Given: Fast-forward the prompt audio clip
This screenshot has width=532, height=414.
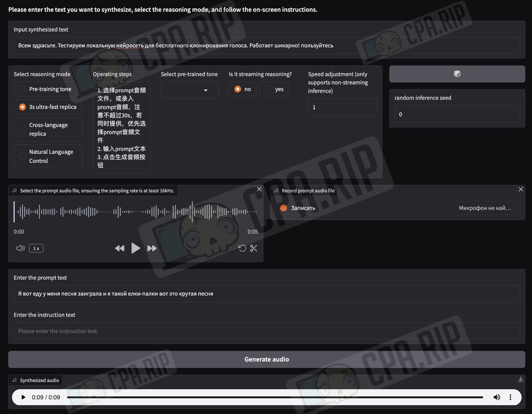Looking at the screenshot, I should click(x=152, y=248).
